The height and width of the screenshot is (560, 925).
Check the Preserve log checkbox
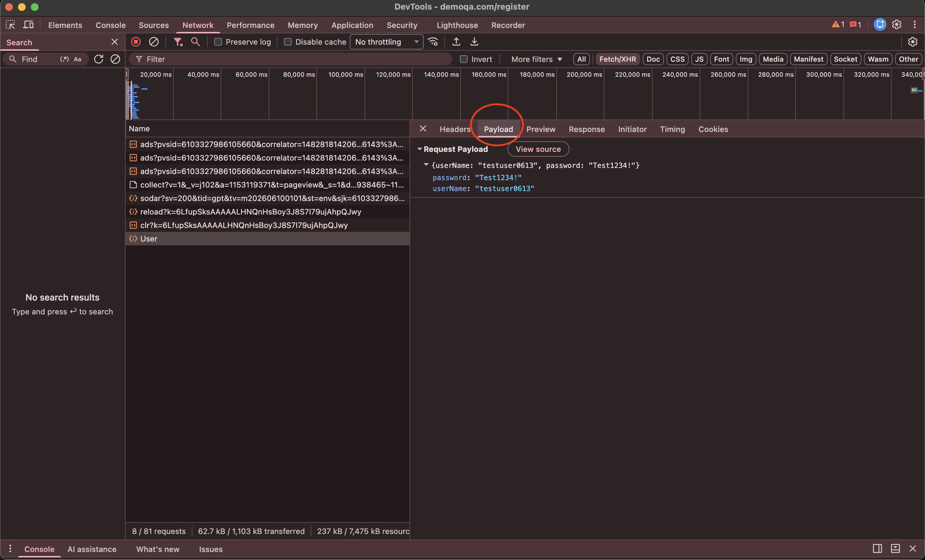coord(218,42)
